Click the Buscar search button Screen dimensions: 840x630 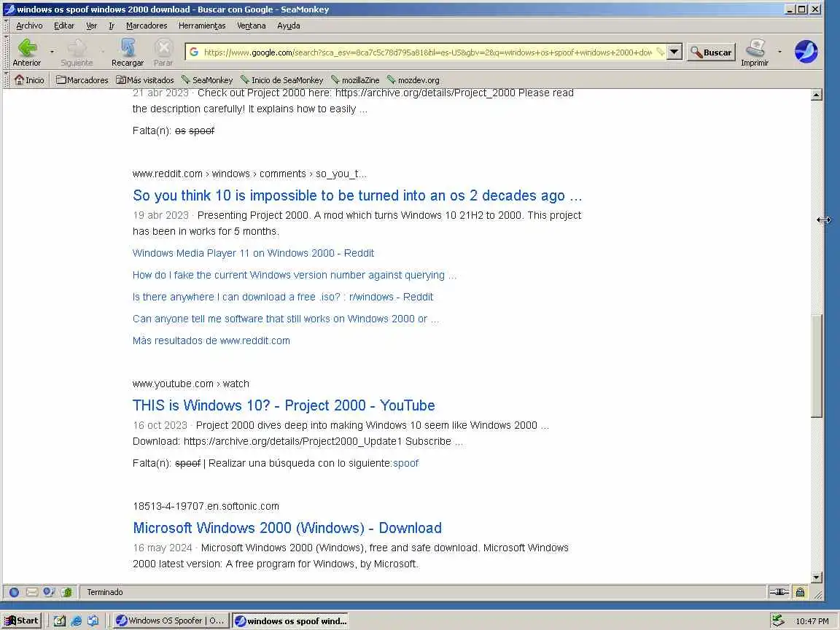pyautogui.click(x=712, y=52)
